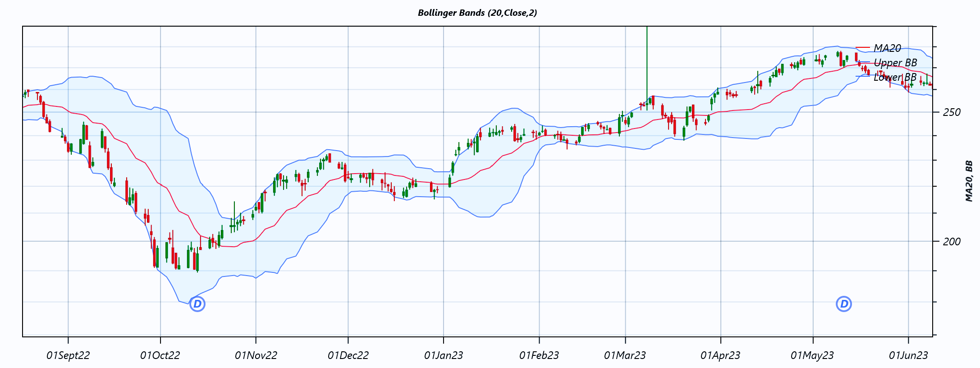Click the 01Nov22 date axis label
Viewport: 980px width, 368px height.
pyautogui.click(x=256, y=355)
